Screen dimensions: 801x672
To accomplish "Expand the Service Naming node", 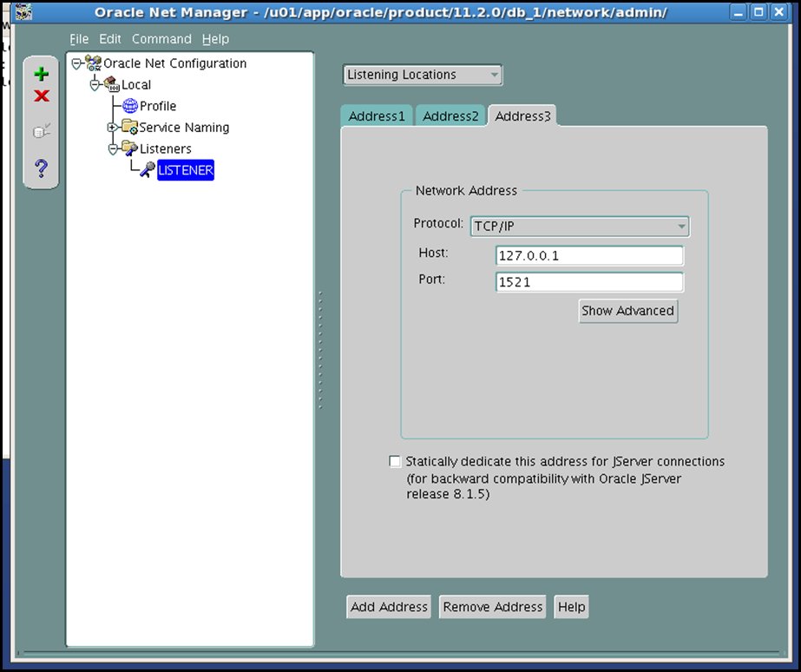I will 111,128.
